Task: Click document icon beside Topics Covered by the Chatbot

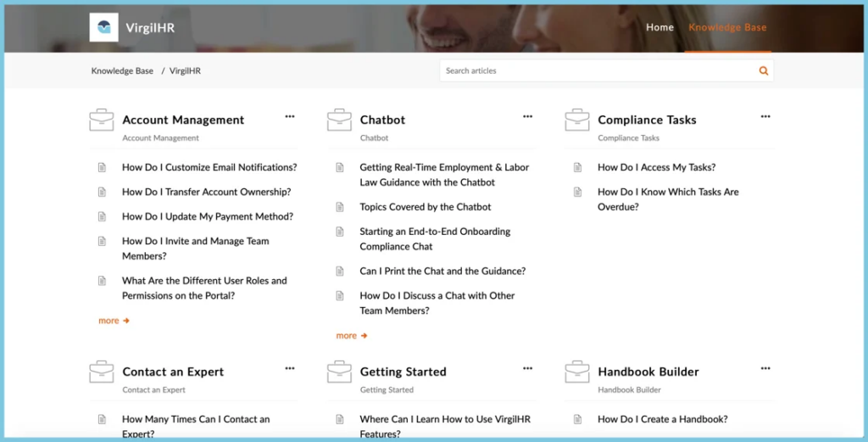Action: tap(340, 207)
